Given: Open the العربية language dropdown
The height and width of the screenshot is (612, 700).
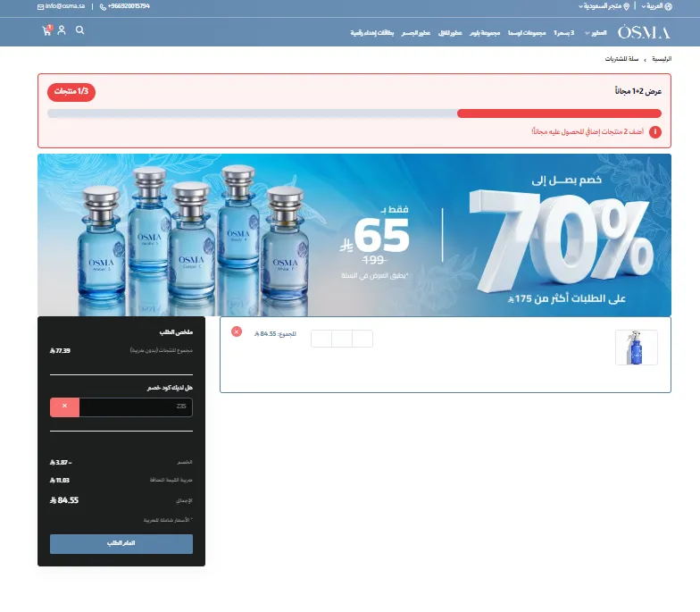Looking at the screenshot, I should click(657, 6).
